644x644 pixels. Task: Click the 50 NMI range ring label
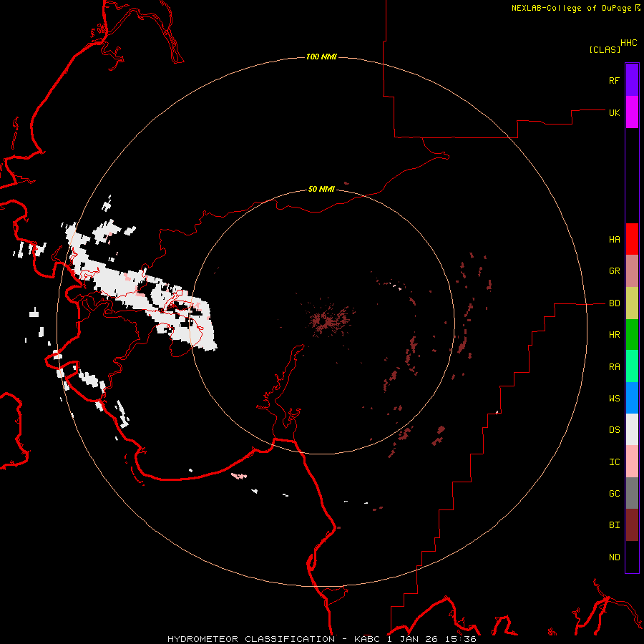coord(321,189)
